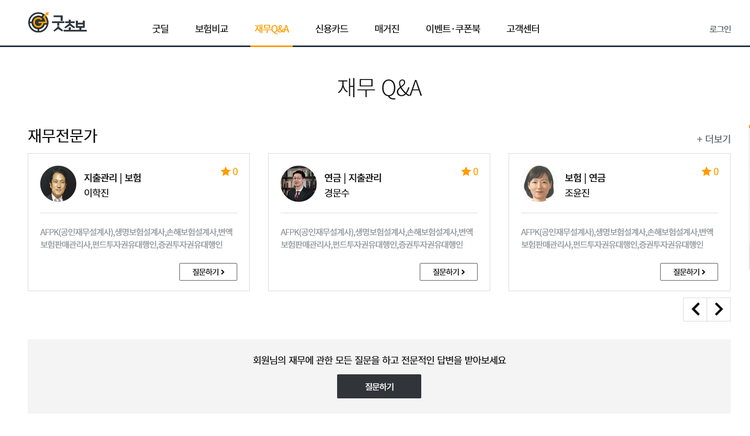750x436 pixels.
Task: Click the star rating on 이학진's card
Action: tap(229, 172)
